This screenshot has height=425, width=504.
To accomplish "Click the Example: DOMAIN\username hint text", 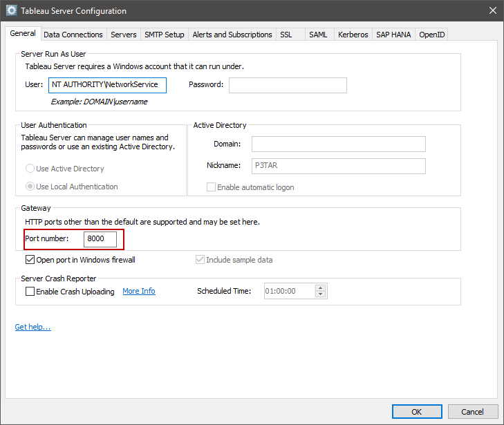I will 99,102.
